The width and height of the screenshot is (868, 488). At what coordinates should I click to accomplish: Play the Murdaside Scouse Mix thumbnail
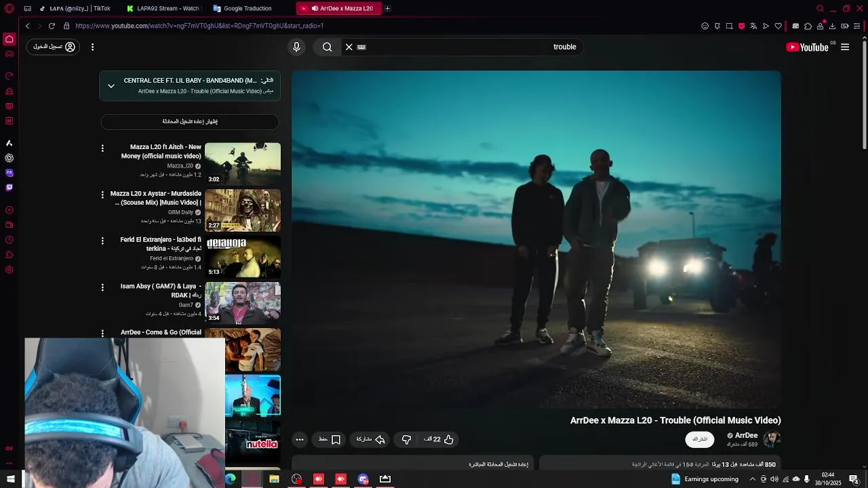[243, 210]
